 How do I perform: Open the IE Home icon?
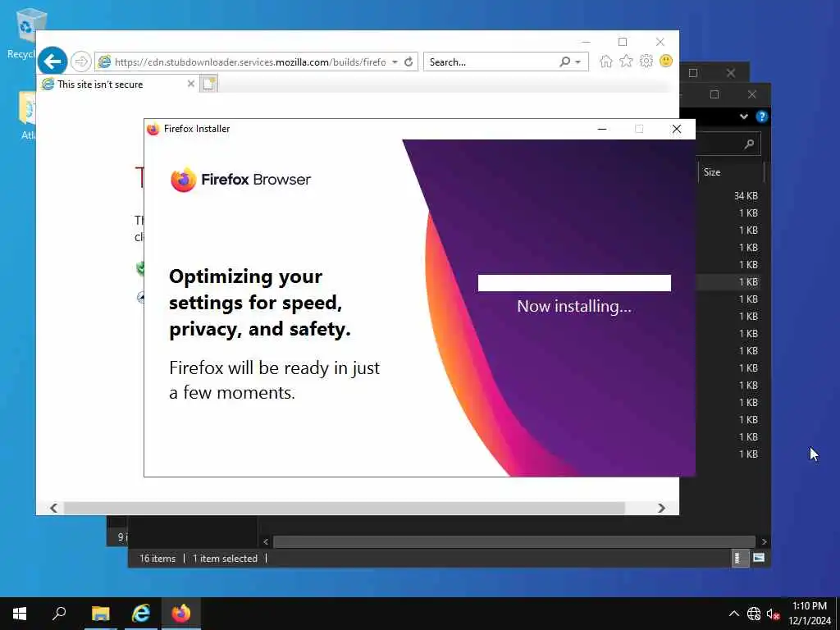coord(606,61)
